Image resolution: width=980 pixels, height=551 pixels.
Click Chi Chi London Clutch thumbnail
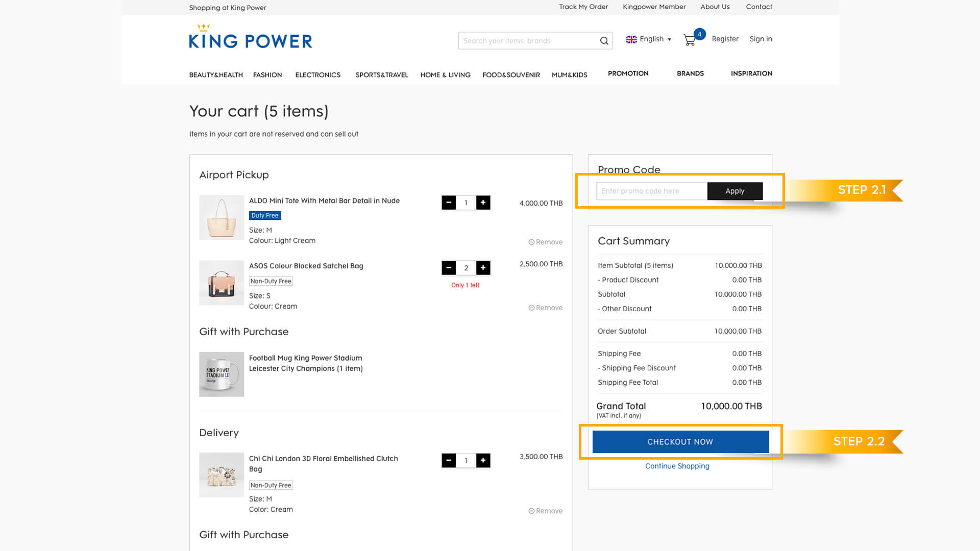click(x=222, y=475)
